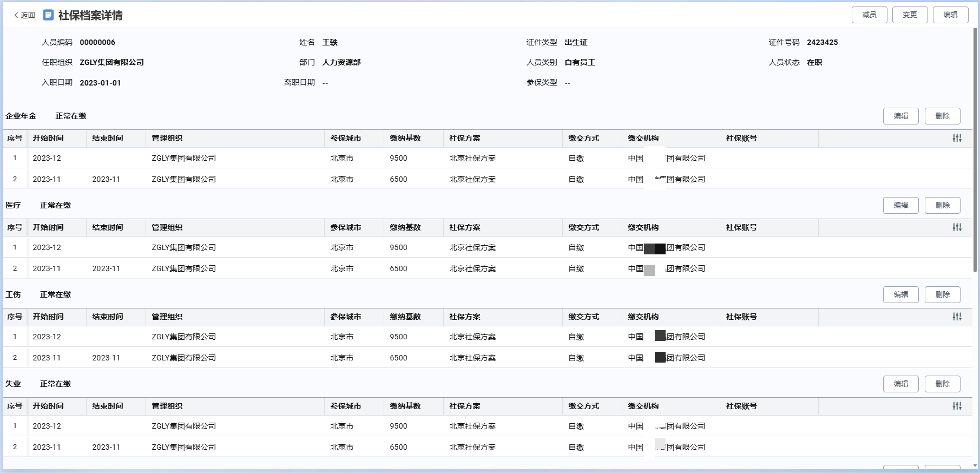Image resolution: width=980 pixels, height=473 pixels.
Task: Select ZGLY集团有限公司 in 失业 row 2
Action: [x=183, y=447]
